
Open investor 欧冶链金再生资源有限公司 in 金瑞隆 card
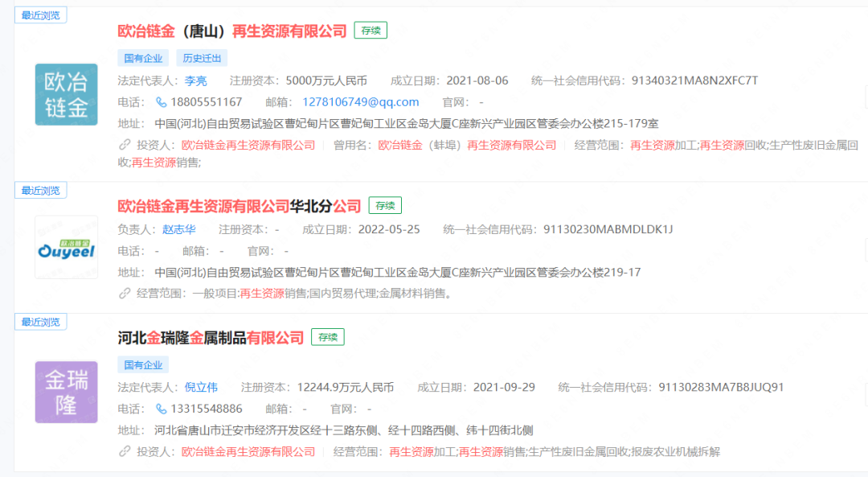[248, 451]
